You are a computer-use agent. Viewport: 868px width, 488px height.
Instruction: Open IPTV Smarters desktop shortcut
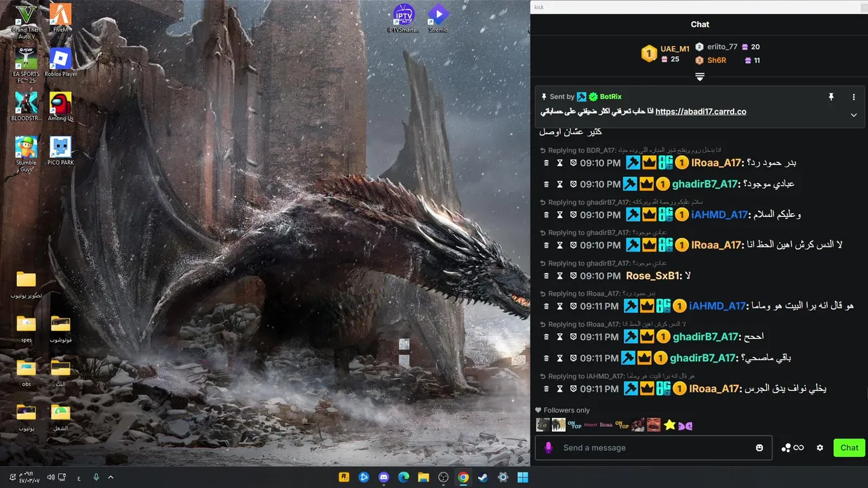404,19
